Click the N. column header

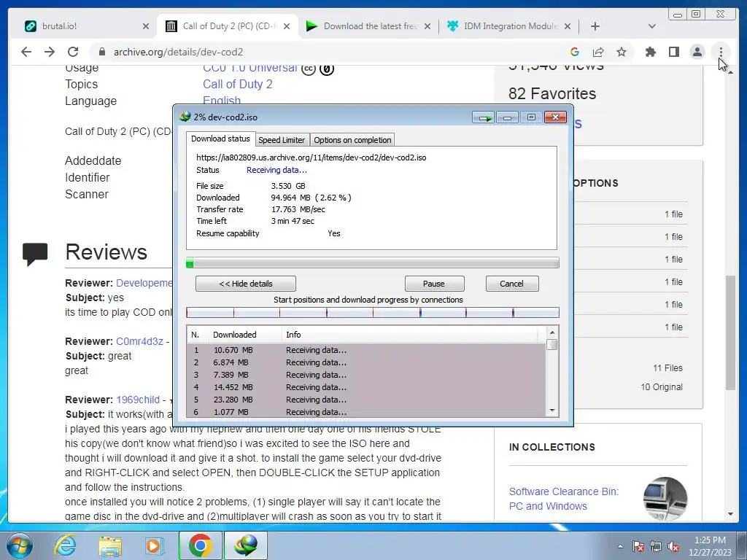click(x=198, y=335)
